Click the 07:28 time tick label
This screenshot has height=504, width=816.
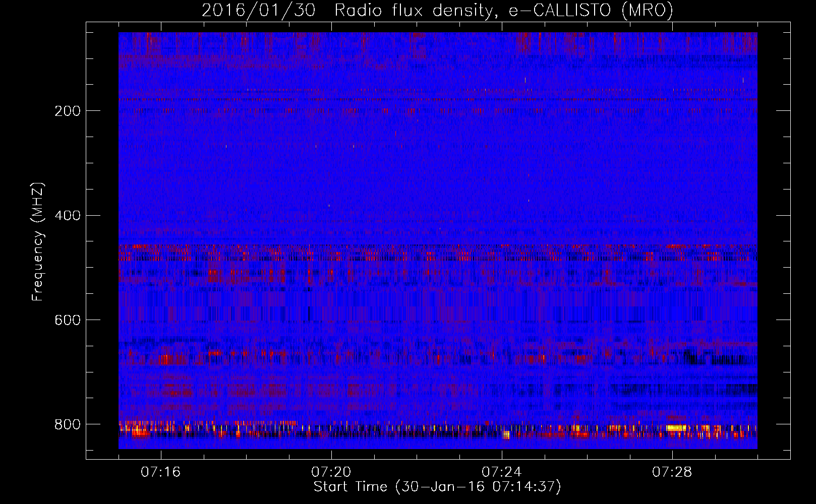[x=672, y=472]
